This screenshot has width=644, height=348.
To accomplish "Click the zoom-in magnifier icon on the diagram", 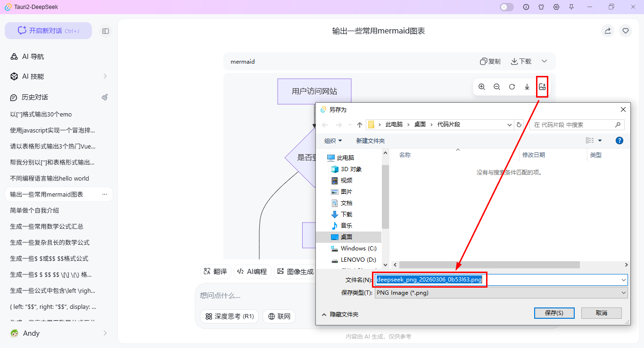I will click(482, 86).
